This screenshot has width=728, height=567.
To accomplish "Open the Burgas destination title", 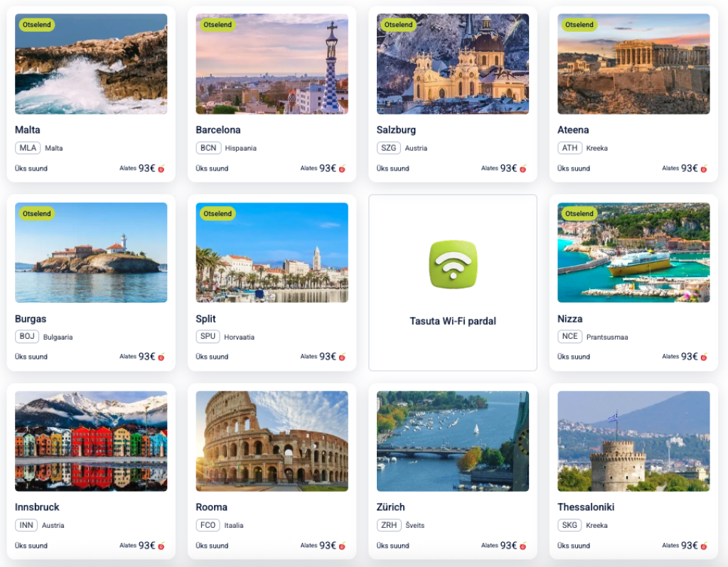I will [31, 319].
